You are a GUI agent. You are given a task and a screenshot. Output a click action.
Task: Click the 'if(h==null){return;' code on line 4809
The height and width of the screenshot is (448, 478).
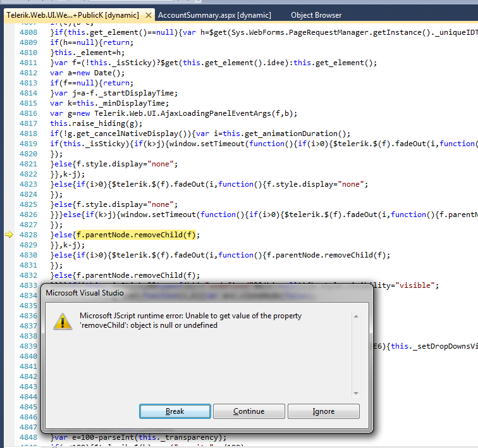point(92,42)
